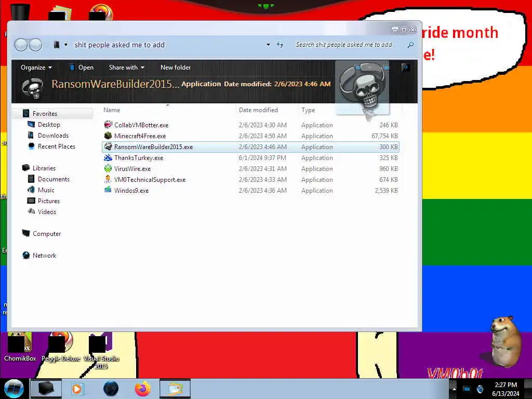
Task: Open Recent Places in Favorites
Action: tap(57, 146)
